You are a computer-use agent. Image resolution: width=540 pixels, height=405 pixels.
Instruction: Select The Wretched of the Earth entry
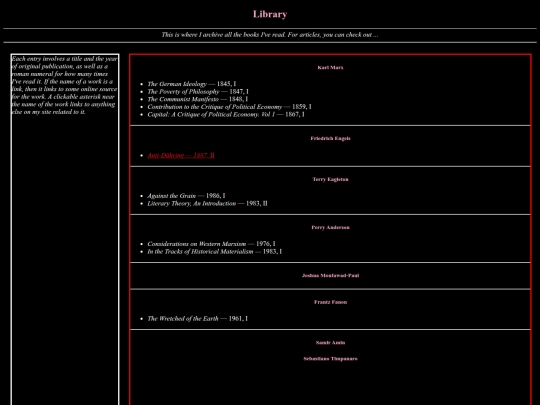point(197,319)
